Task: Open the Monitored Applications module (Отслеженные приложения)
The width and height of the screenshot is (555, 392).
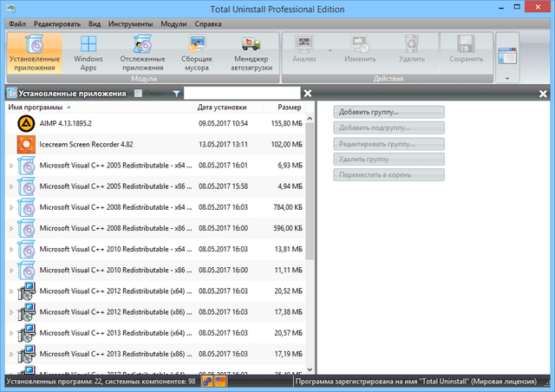Action: [142, 53]
